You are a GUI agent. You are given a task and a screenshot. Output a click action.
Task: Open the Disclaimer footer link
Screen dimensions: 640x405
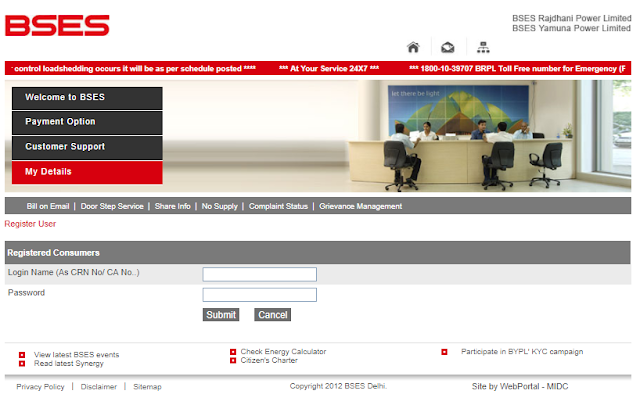pyautogui.click(x=99, y=387)
